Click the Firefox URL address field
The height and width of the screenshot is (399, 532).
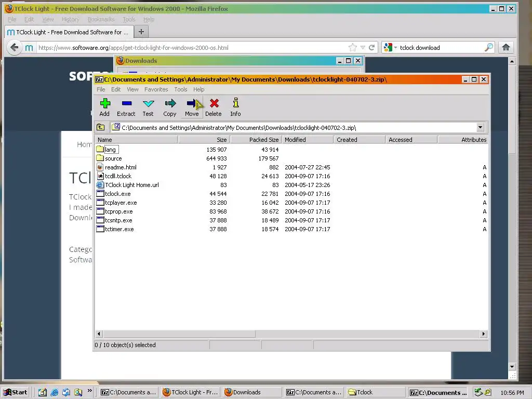(x=192, y=47)
